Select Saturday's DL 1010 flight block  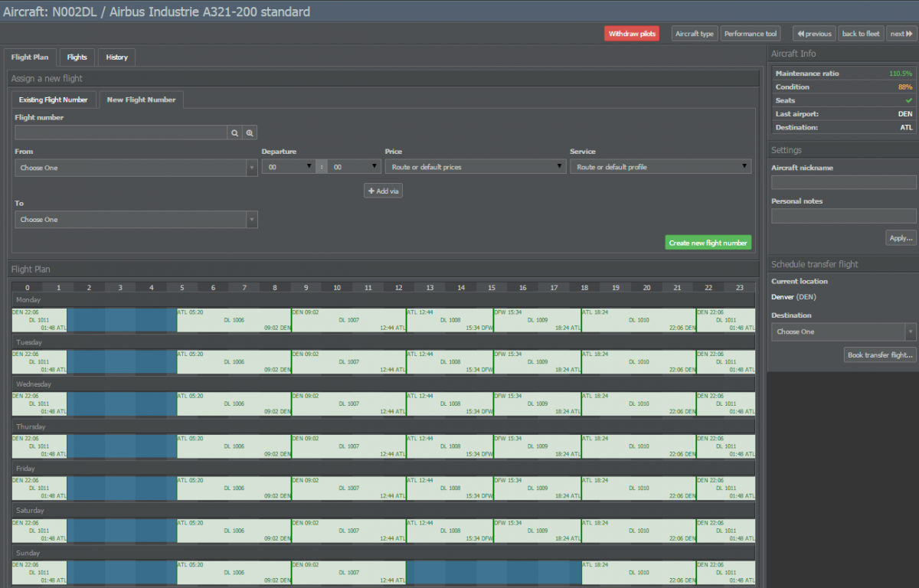pos(639,531)
